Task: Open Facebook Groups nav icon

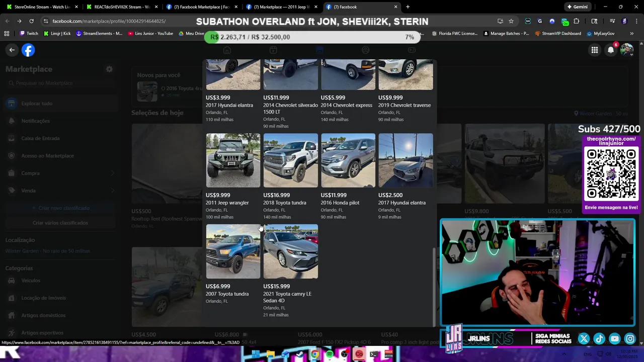Action: (x=366, y=50)
